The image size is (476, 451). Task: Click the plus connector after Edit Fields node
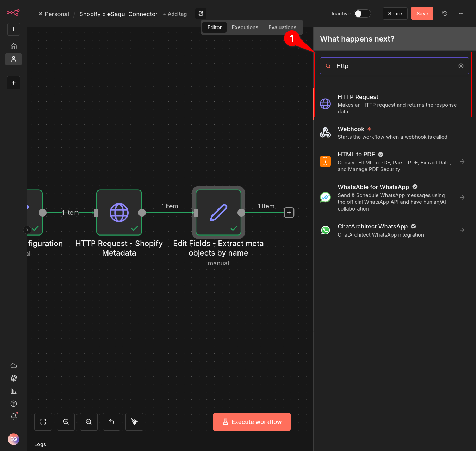[289, 213]
